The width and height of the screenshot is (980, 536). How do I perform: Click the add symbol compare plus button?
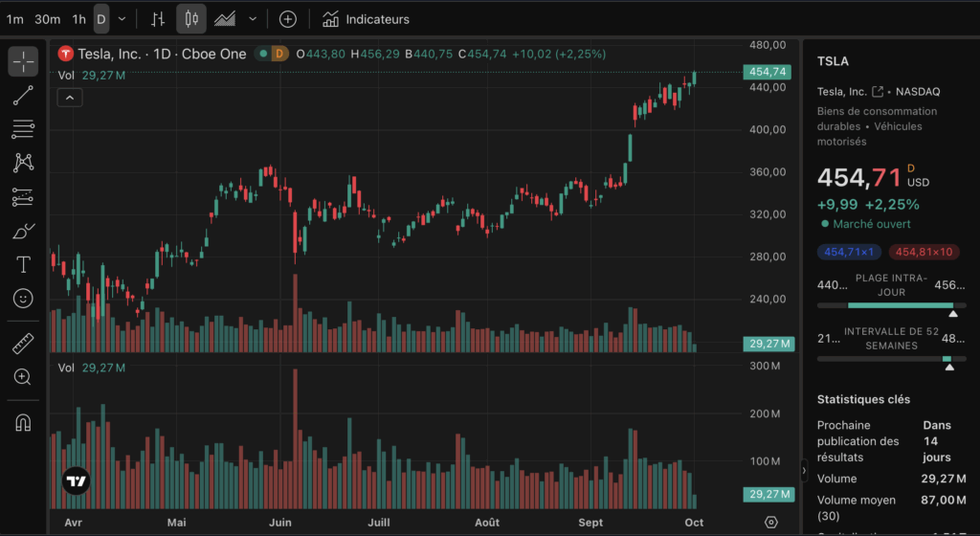point(287,19)
